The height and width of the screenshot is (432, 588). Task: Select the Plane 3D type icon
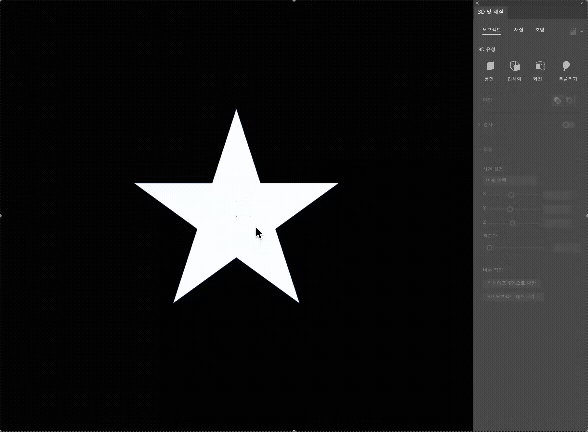(490, 66)
